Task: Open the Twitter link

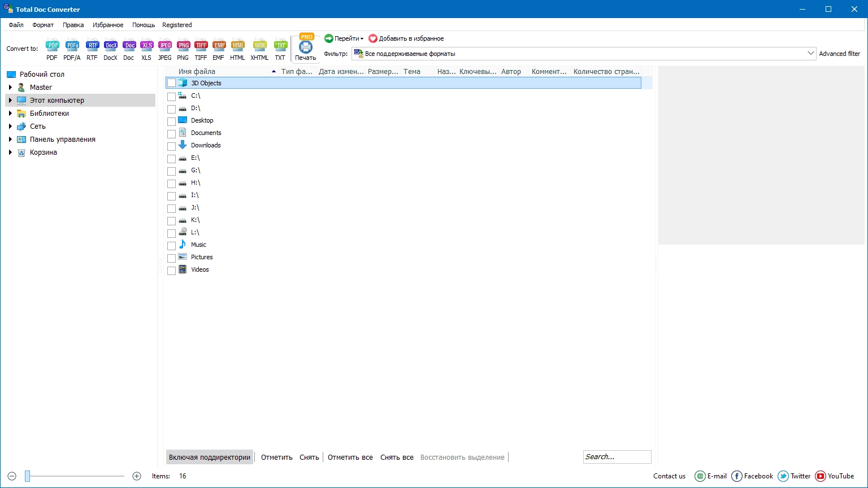Action: (794, 476)
